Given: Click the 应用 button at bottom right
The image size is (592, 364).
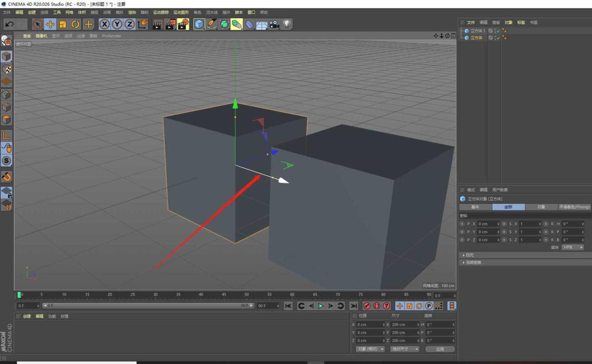Looking at the screenshot, I should coord(439,349).
